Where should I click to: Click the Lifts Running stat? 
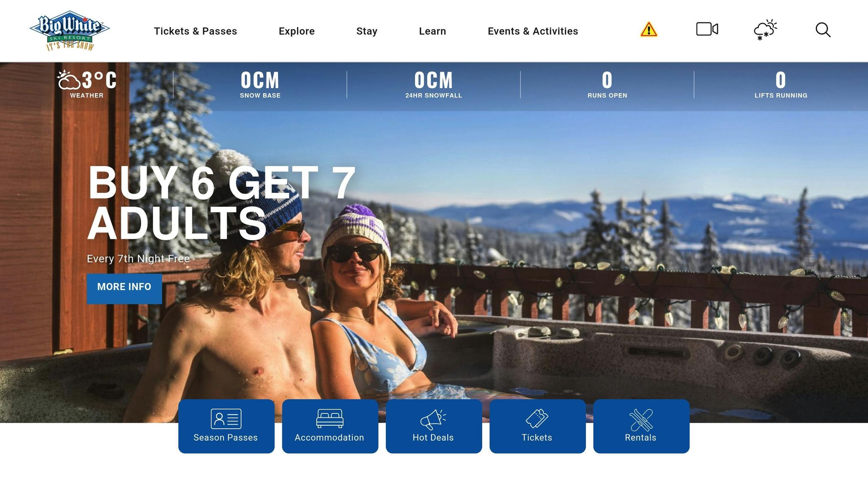coord(781,84)
